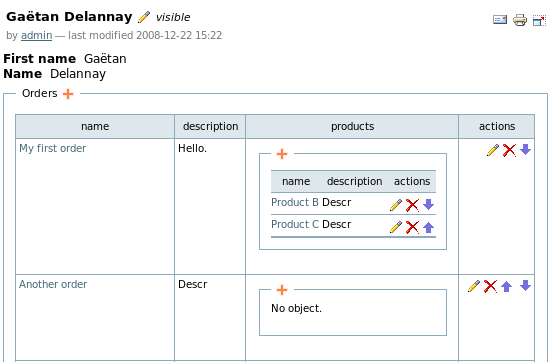
Task: Move My first order down
Action: pyautogui.click(x=525, y=149)
